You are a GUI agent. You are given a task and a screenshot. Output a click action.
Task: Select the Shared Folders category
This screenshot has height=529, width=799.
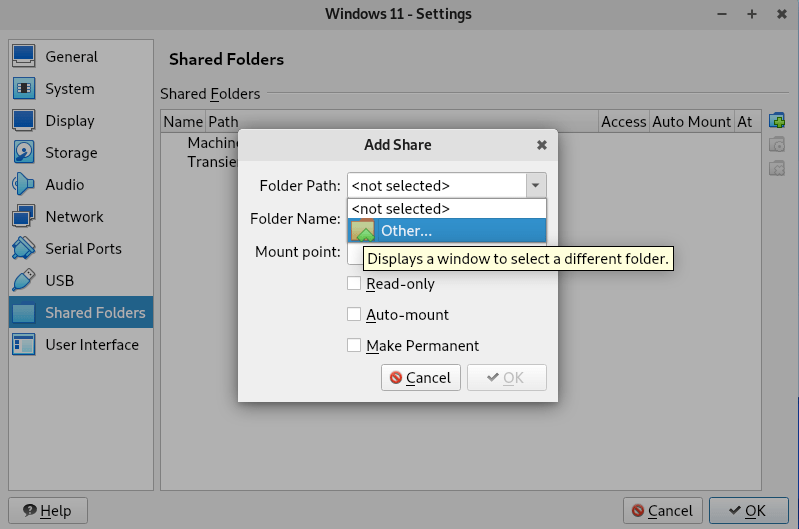click(x=81, y=312)
